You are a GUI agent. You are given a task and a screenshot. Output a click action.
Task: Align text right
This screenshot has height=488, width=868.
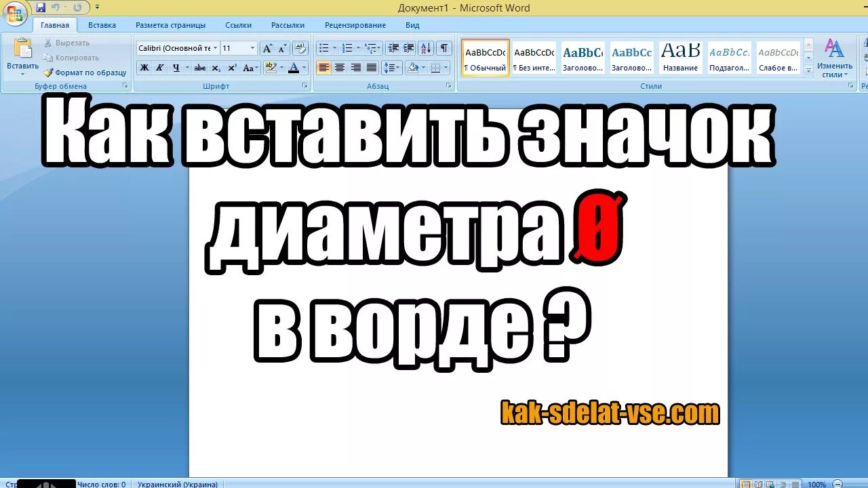(x=355, y=68)
